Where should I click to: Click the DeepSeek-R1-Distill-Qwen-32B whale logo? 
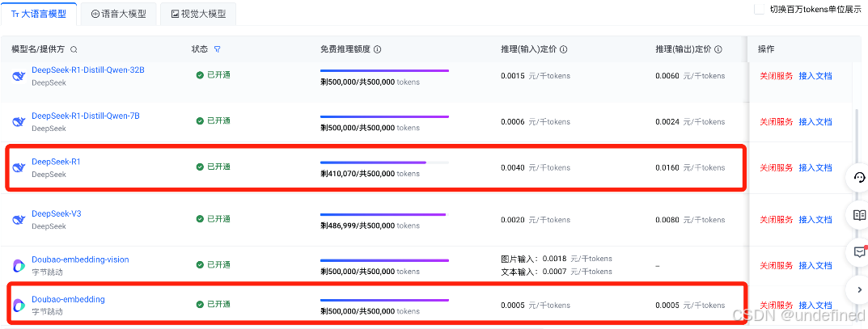pyautogui.click(x=19, y=76)
